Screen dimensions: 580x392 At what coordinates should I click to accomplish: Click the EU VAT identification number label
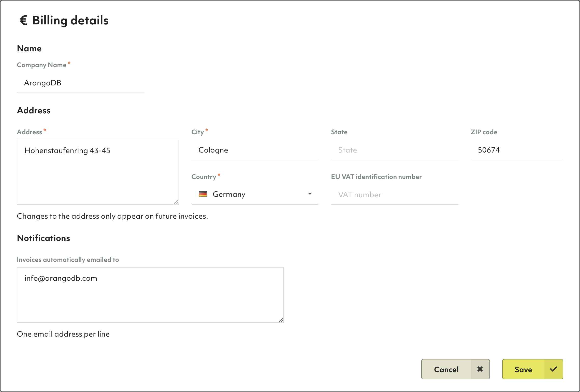click(x=376, y=177)
